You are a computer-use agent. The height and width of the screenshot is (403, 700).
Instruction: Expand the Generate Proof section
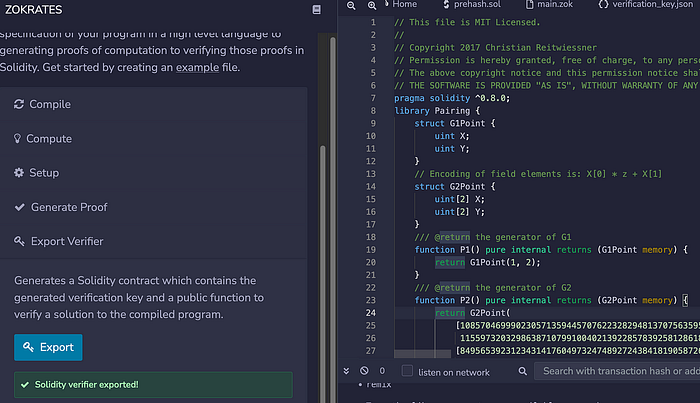click(x=154, y=207)
